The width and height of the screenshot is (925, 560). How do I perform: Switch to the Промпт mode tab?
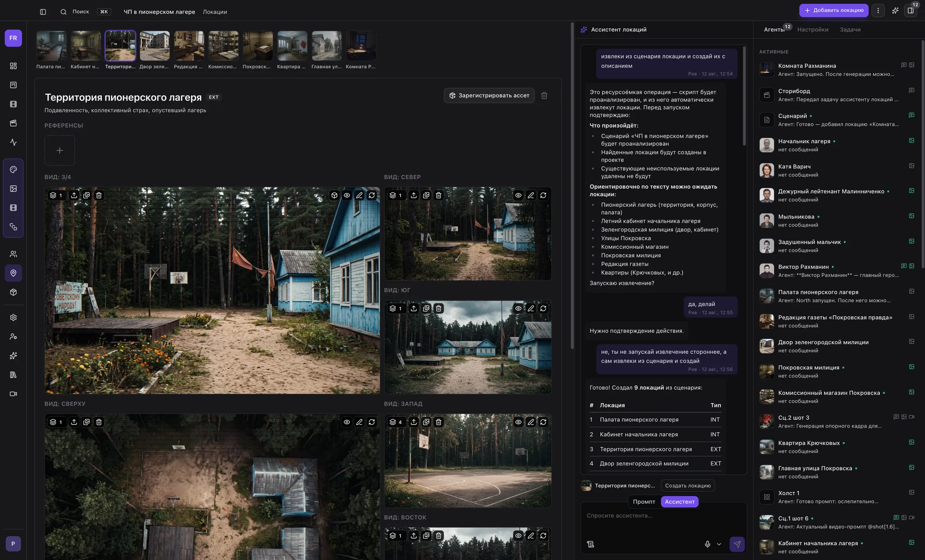[x=644, y=502]
